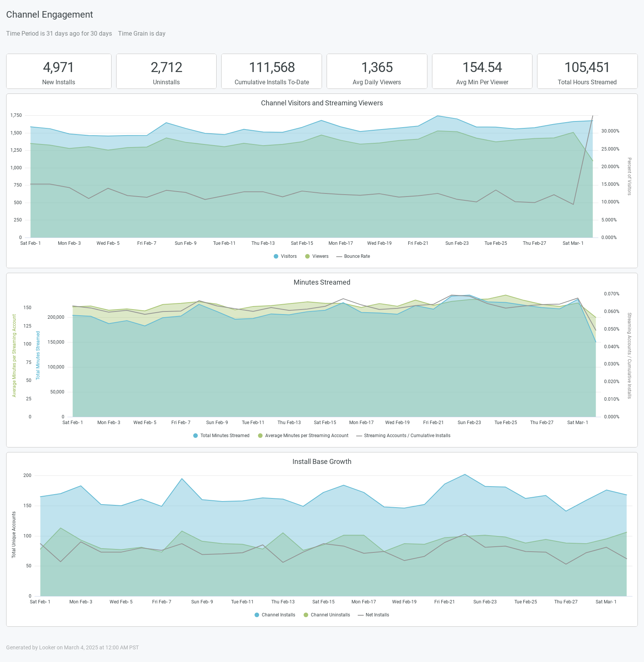Click the Total Minutes Streamed legend dot
The image size is (644, 662).
click(x=195, y=436)
